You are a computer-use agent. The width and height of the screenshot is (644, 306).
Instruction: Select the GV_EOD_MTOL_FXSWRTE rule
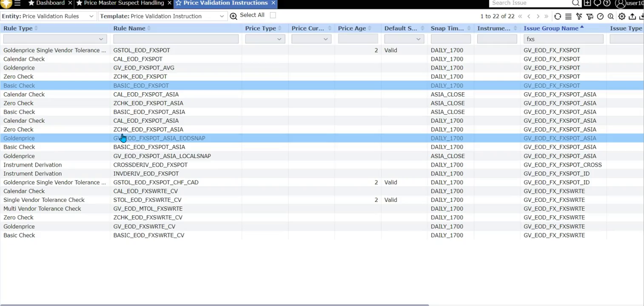pos(148,209)
